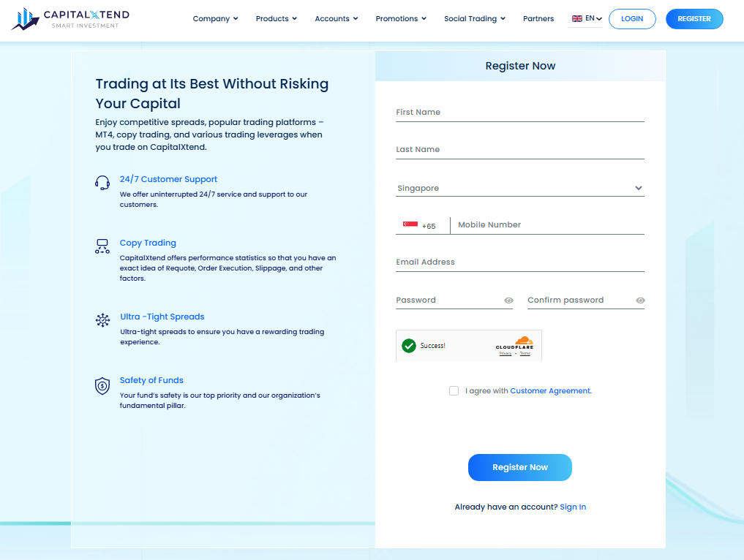Click the Copy Trading heading
The width and height of the screenshot is (744, 560).
click(x=148, y=243)
